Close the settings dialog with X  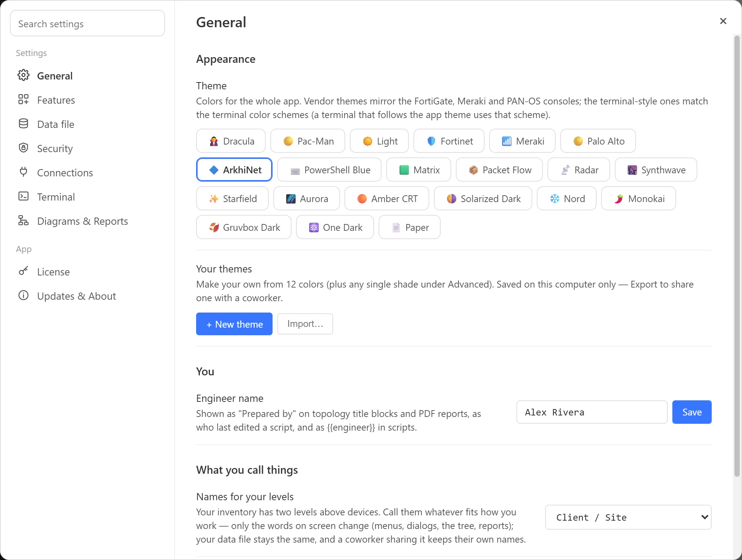723,21
